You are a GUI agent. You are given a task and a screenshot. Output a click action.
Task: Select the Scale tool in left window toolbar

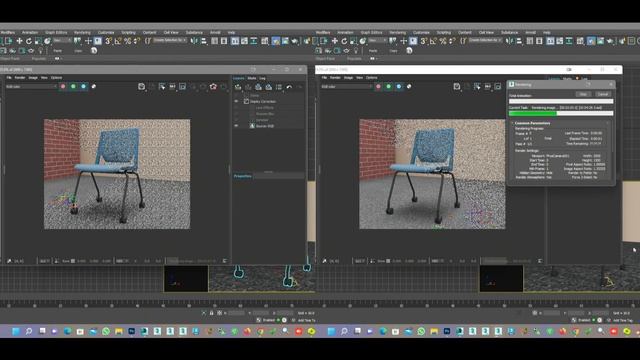click(x=38, y=41)
